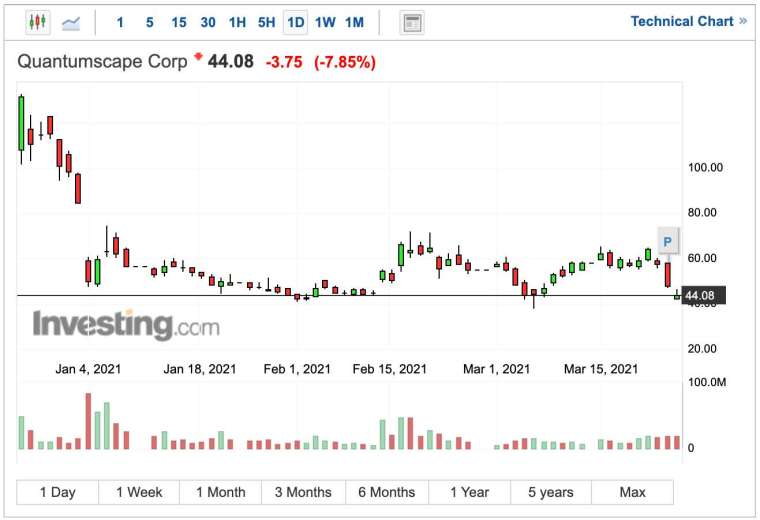760x520 pixels.
Task: Set range to 3 Months
Action: point(303,492)
